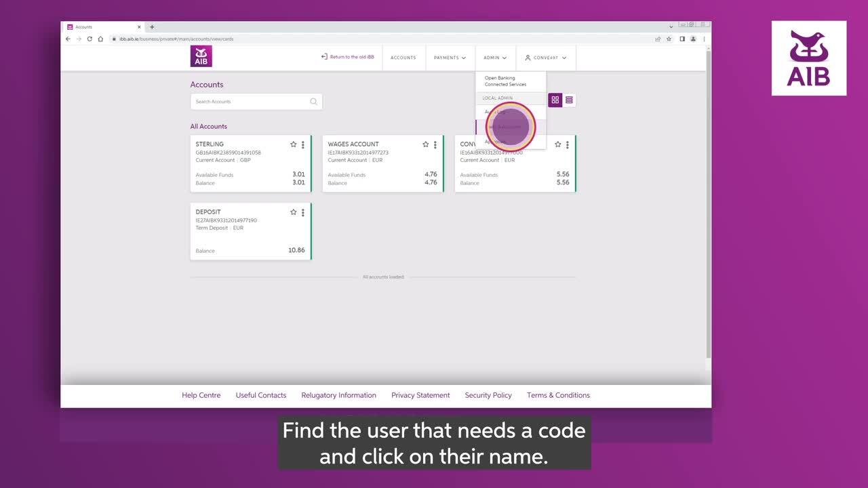Open a new browser tab with the plus icon
This screenshot has width=868, height=488.
[152, 27]
